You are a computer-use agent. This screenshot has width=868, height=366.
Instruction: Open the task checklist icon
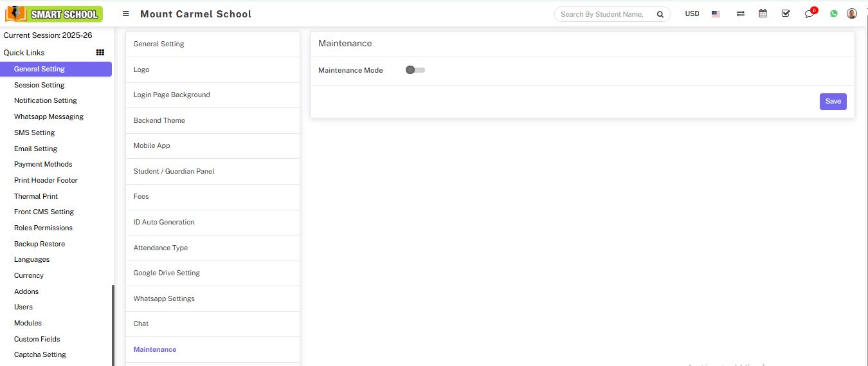coord(786,14)
